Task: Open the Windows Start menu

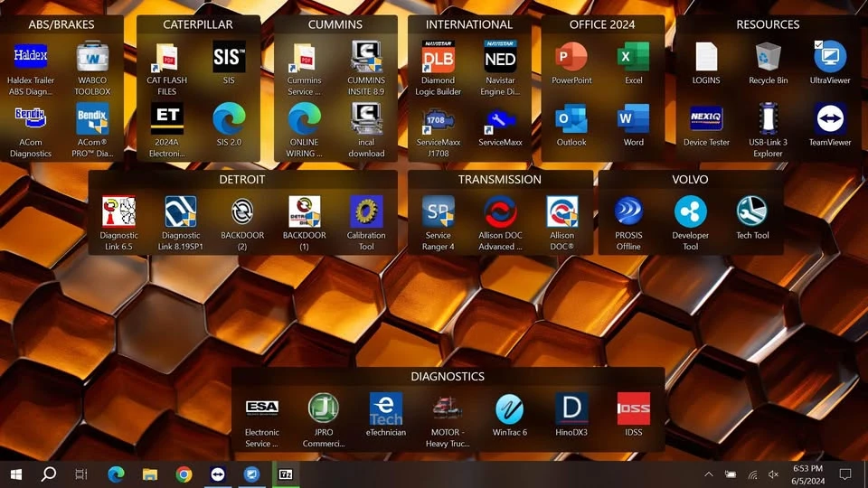Action: point(16,474)
